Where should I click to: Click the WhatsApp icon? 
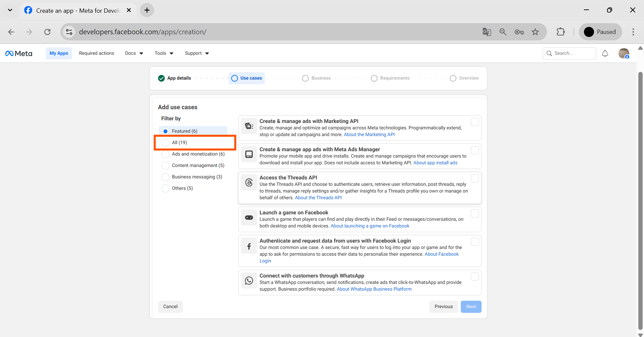[x=249, y=281]
